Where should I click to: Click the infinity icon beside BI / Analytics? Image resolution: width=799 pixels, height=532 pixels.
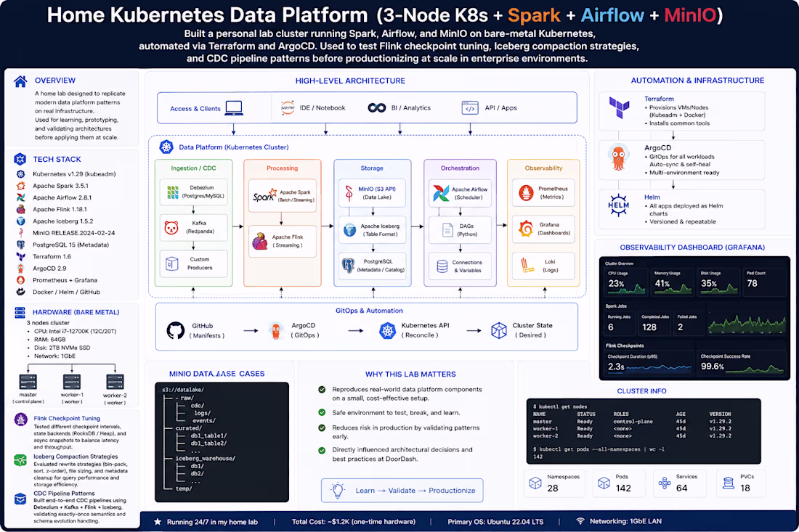(x=377, y=108)
